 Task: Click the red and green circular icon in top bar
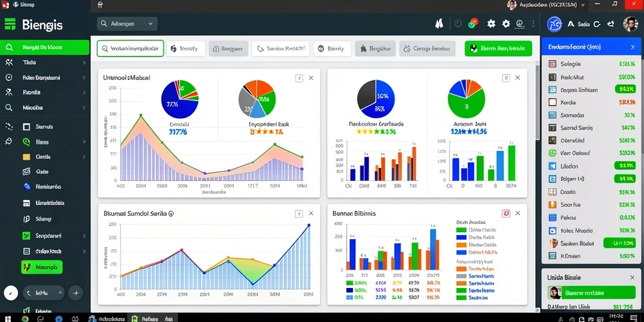coord(473,23)
